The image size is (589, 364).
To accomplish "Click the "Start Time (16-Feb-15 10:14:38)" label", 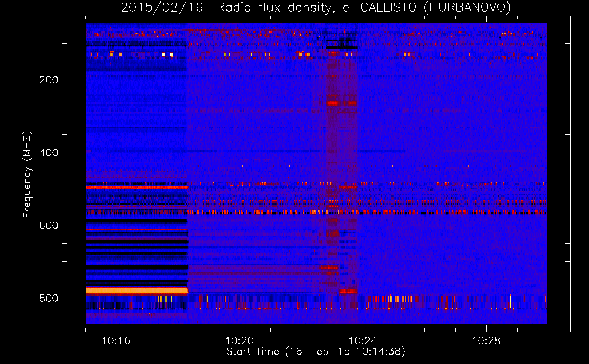I will coord(316,352).
